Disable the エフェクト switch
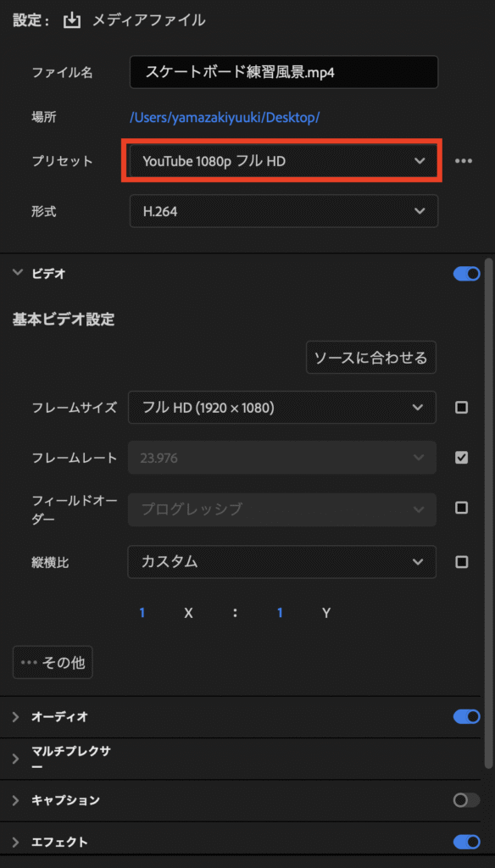The height and width of the screenshot is (868, 495). click(466, 842)
